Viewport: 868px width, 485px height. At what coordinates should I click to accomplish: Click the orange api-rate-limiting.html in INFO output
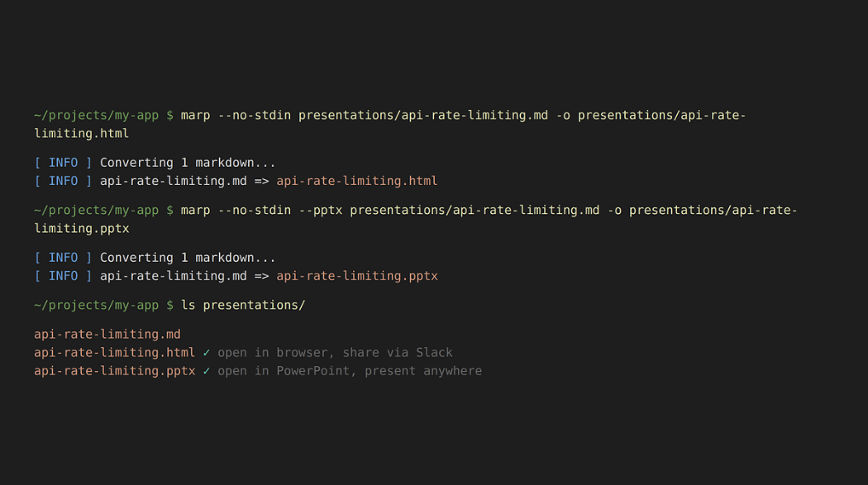pyautogui.click(x=356, y=181)
